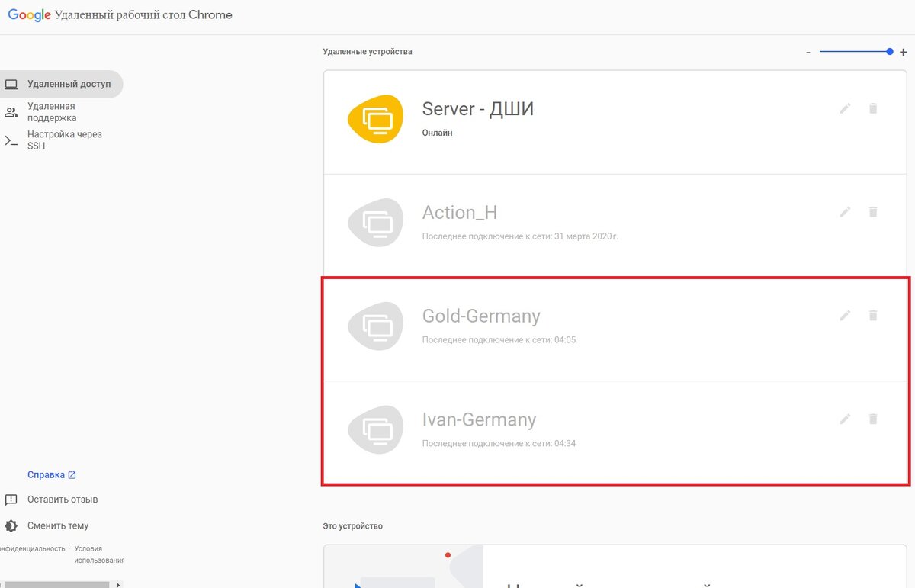Click the people icon beside Удаленная поддержка

click(11, 112)
